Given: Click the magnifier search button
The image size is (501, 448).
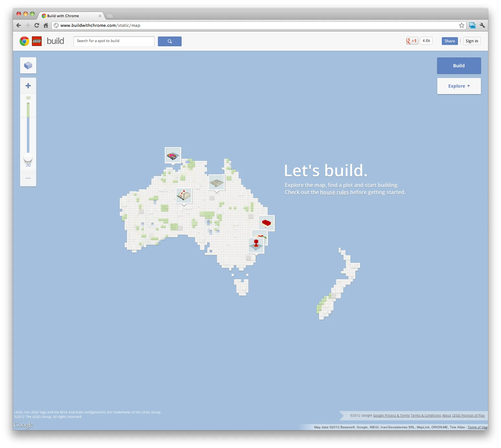Looking at the screenshot, I should (170, 41).
